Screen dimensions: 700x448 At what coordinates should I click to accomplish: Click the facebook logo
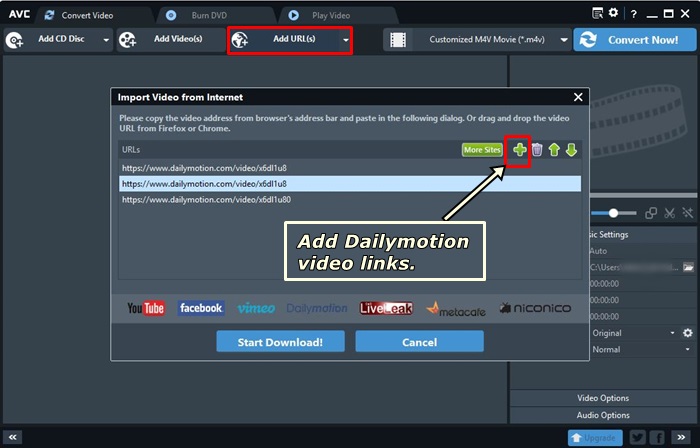201,308
